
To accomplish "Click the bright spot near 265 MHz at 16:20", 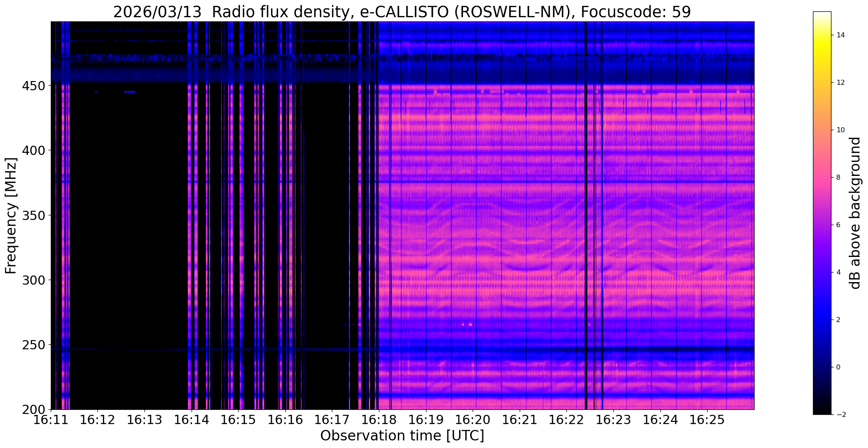I will coord(470,325).
